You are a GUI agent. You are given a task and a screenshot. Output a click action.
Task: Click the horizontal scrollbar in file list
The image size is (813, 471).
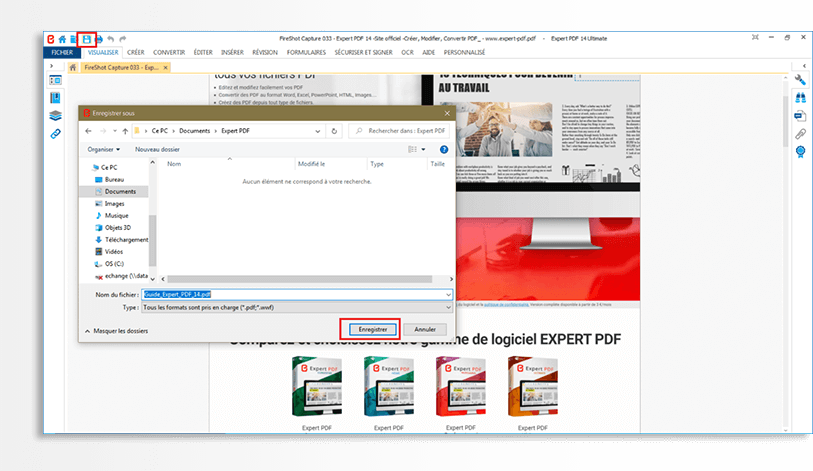pos(300,279)
